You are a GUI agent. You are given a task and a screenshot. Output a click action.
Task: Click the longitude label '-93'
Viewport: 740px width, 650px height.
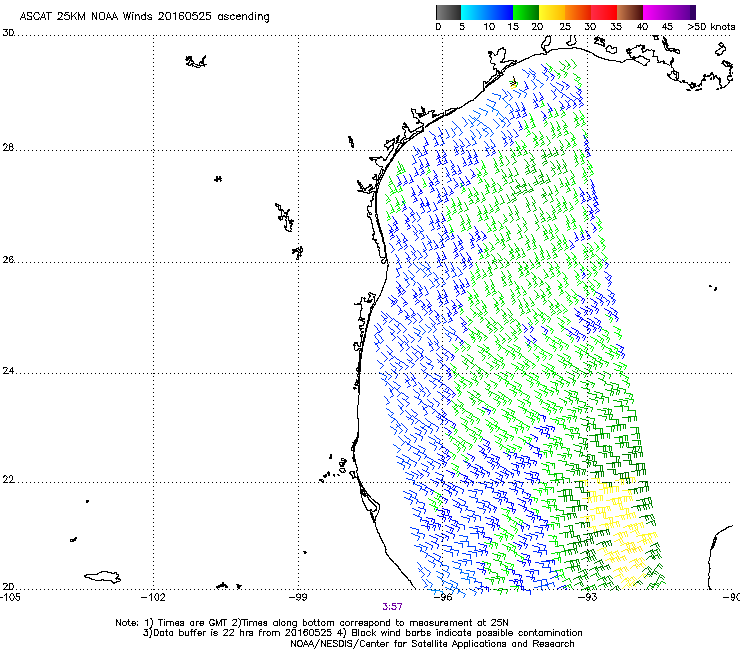pyautogui.click(x=587, y=597)
